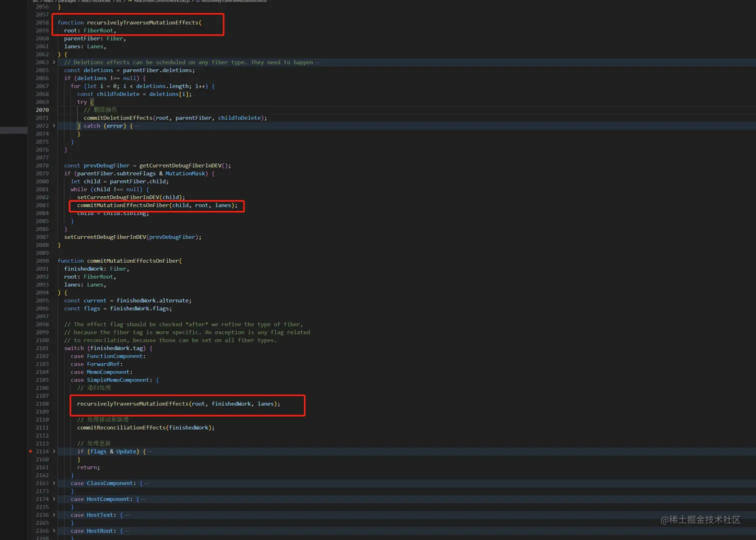Click 'recursivelyTraverseMutationEffects' in the line 2058 declaration

click(142, 22)
